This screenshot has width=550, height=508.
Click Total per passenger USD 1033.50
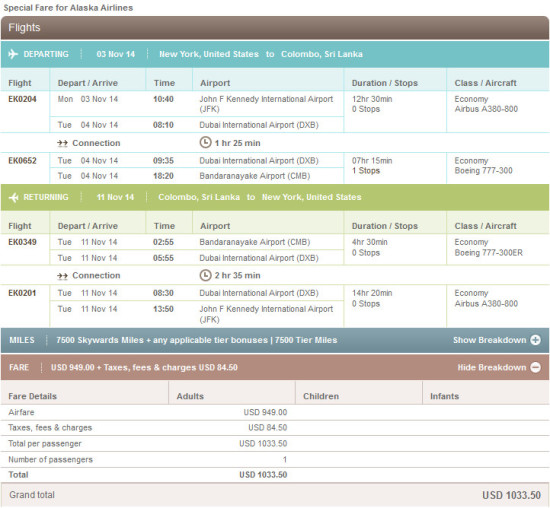263,443
